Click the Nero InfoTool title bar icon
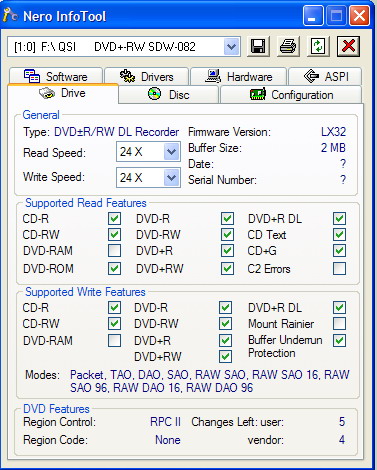The image size is (377, 470). pyautogui.click(x=10, y=15)
